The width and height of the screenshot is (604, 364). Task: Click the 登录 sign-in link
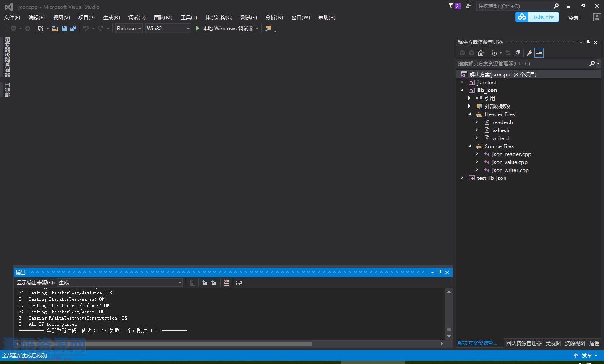tap(573, 18)
